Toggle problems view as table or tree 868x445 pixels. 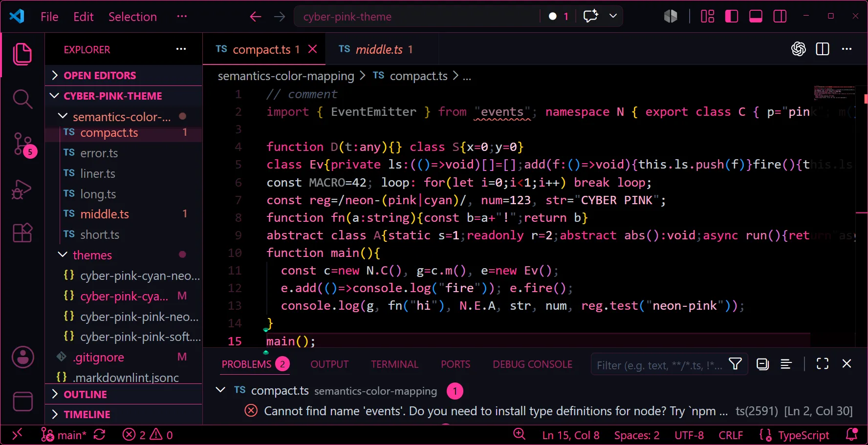[x=786, y=364]
